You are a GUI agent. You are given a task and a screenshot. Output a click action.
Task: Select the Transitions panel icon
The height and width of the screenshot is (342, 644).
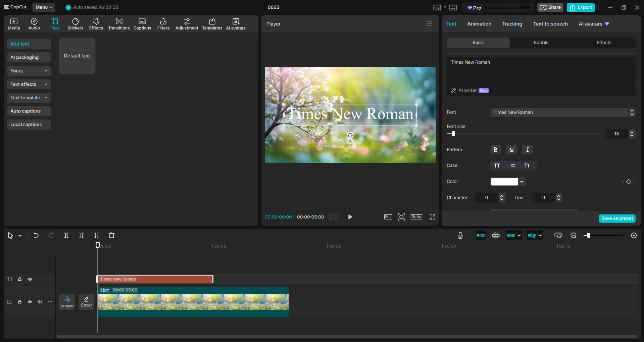119,23
